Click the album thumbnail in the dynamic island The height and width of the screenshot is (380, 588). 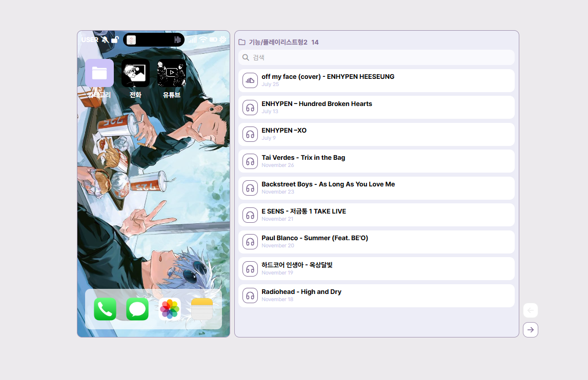131,40
